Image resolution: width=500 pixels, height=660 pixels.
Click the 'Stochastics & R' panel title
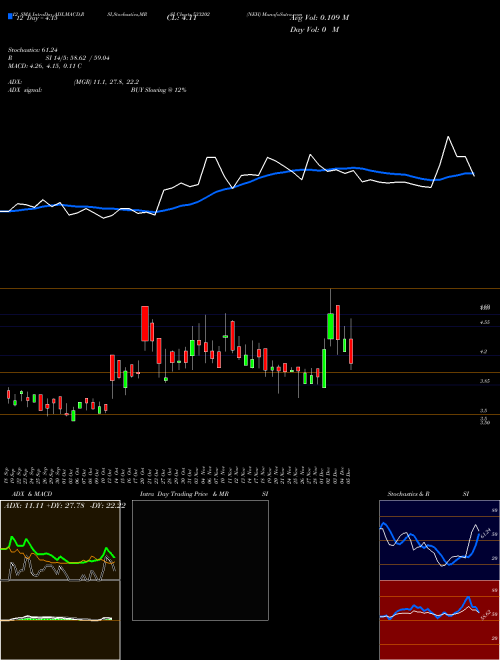409,494
